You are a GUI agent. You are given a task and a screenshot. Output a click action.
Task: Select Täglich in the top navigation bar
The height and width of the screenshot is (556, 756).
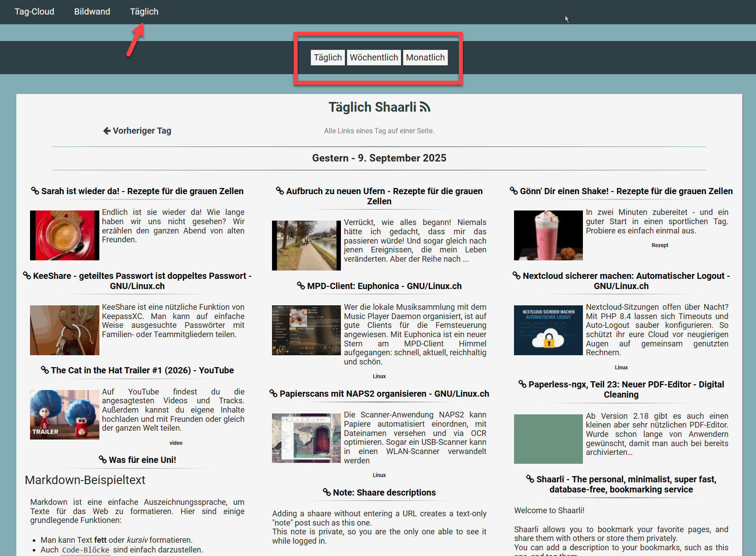[x=144, y=11]
